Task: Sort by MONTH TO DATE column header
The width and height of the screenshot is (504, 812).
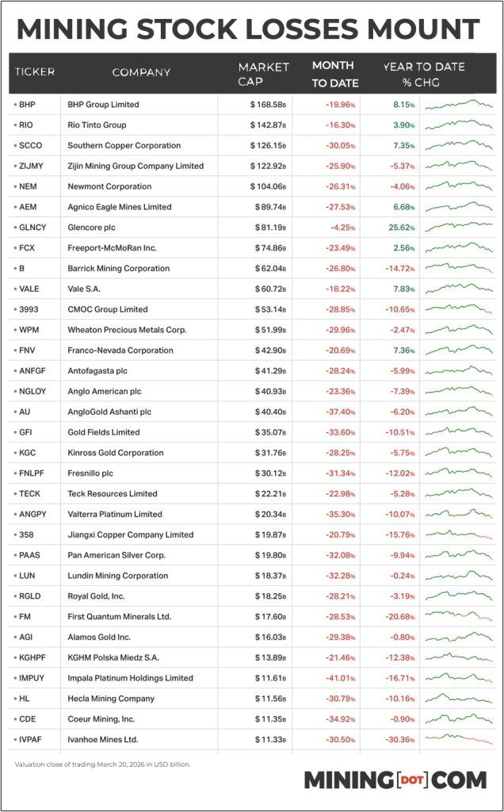Action: pyautogui.click(x=334, y=75)
